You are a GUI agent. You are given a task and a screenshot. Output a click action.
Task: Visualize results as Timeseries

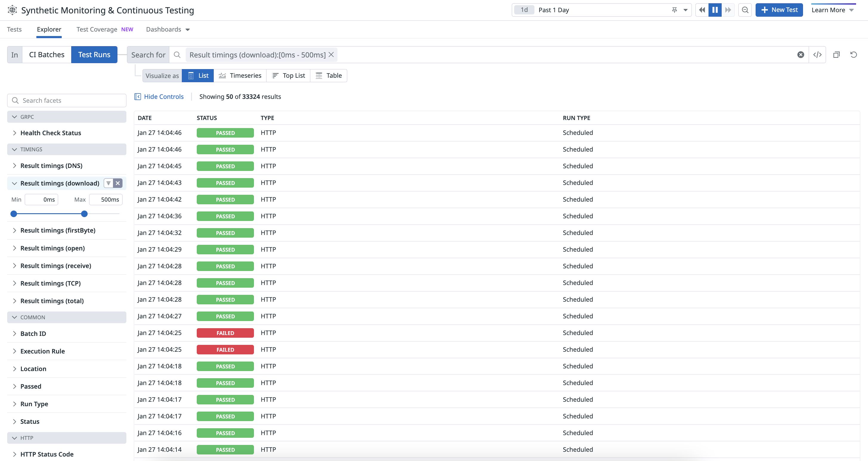coord(240,75)
